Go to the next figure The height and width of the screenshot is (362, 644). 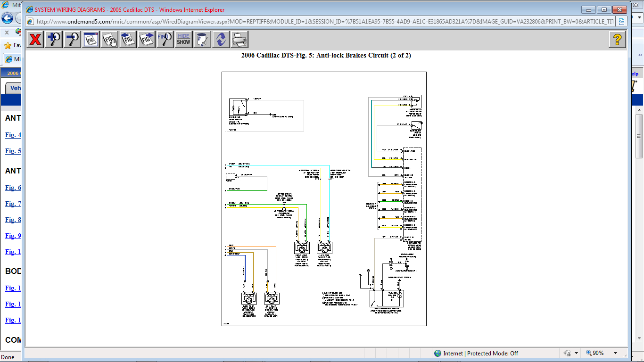coord(146,40)
